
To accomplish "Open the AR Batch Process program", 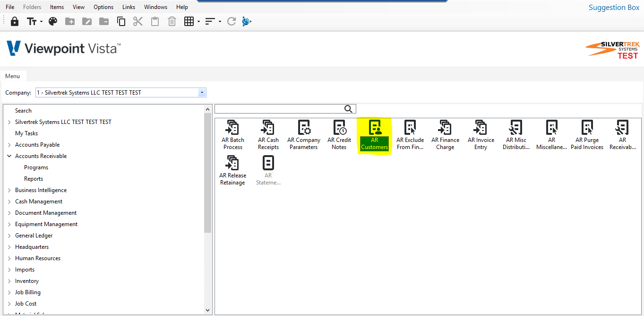I will click(233, 135).
